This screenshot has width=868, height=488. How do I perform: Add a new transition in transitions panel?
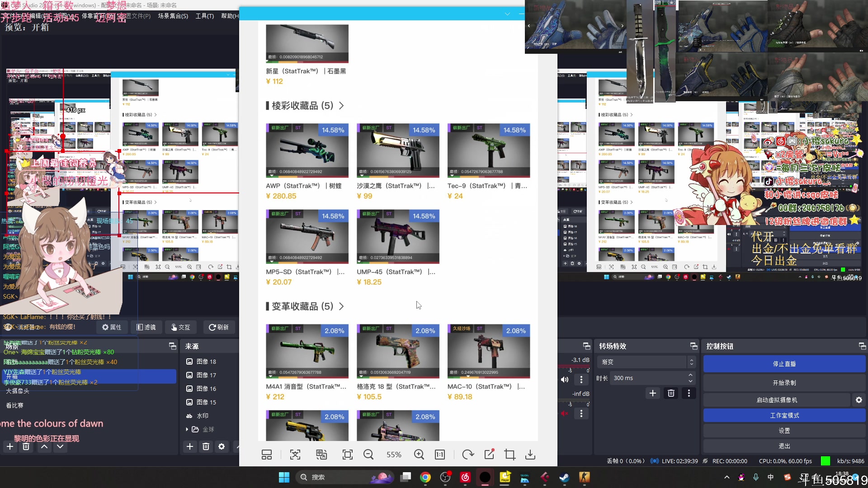(x=653, y=393)
